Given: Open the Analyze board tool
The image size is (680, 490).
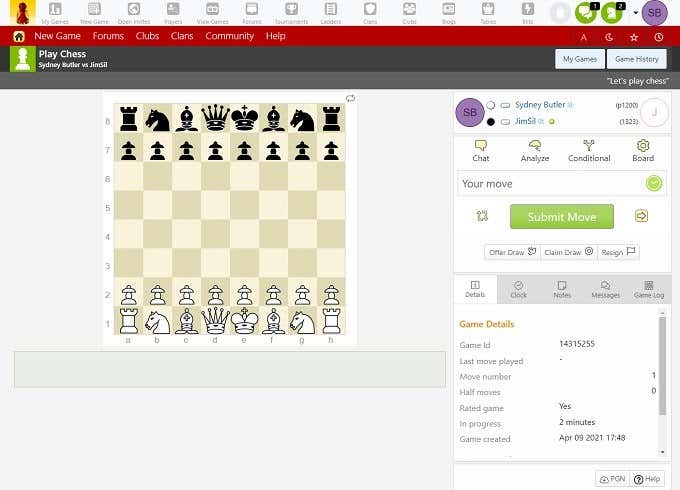Looking at the screenshot, I should pos(534,150).
